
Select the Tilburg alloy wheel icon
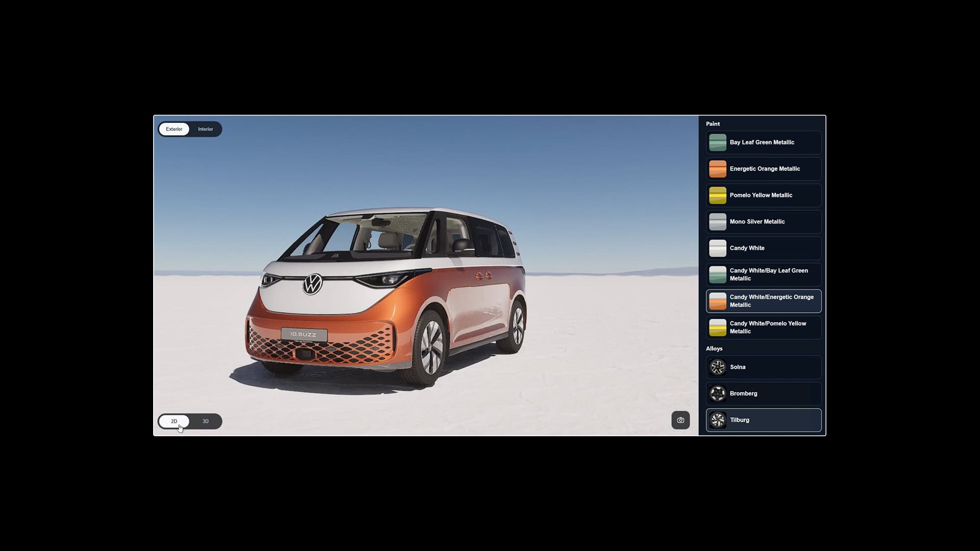718,420
